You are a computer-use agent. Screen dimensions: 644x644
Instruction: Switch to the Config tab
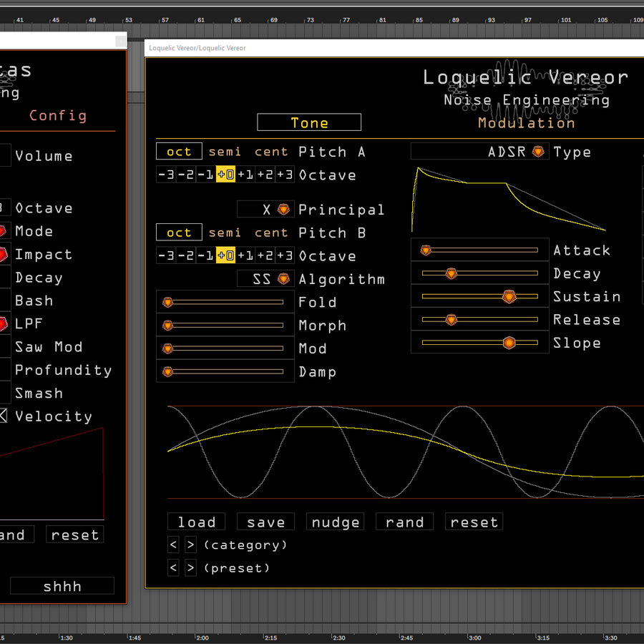tap(58, 116)
